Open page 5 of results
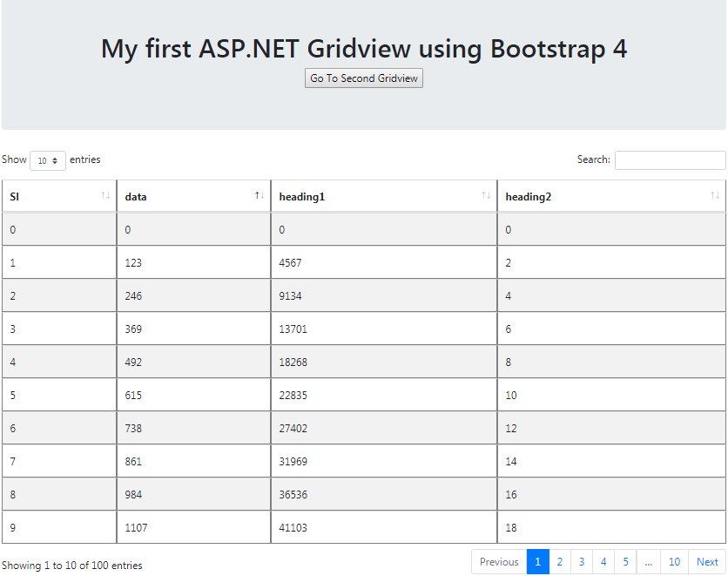 [625, 561]
